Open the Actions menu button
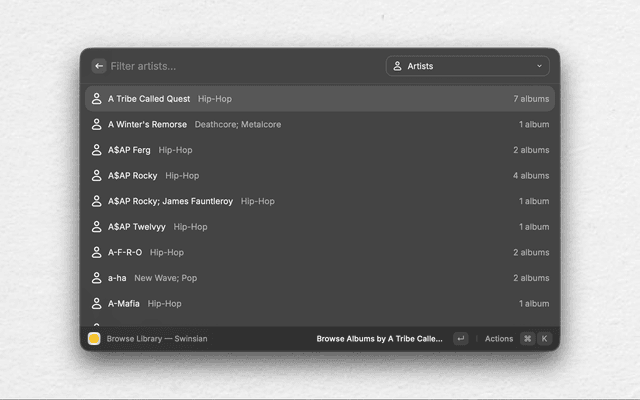 coord(499,338)
